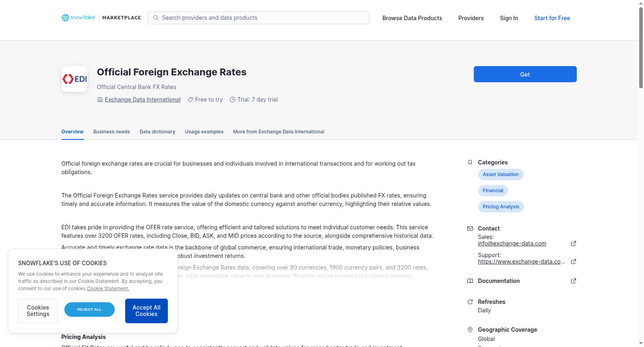This screenshot has height=347, width=644.
Task: Select the Asset Valuation category tag
Action: pyautogui.click(x=501, y=175)
